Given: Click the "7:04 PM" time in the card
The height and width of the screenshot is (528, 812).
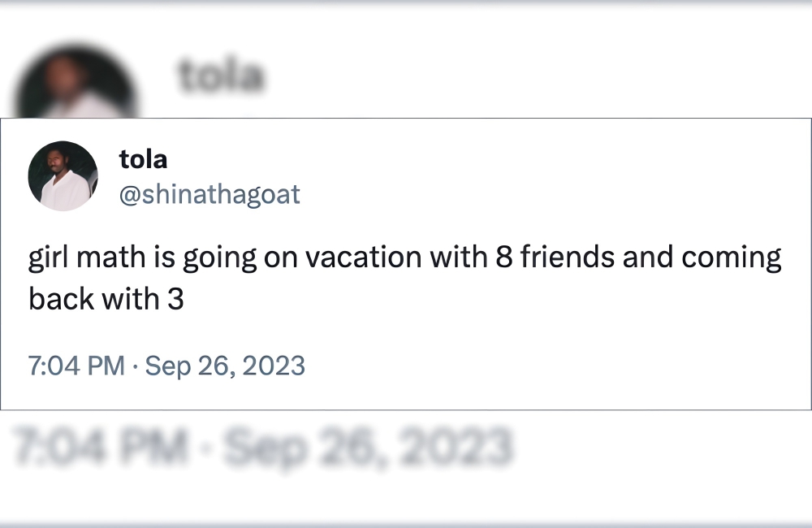Looking at the screenshot, I should coord(76,366).
